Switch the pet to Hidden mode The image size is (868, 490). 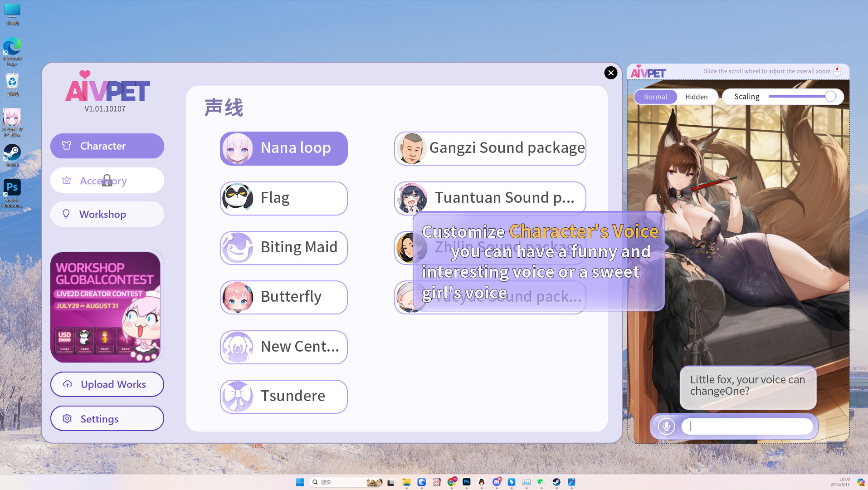tap(696, 97)
